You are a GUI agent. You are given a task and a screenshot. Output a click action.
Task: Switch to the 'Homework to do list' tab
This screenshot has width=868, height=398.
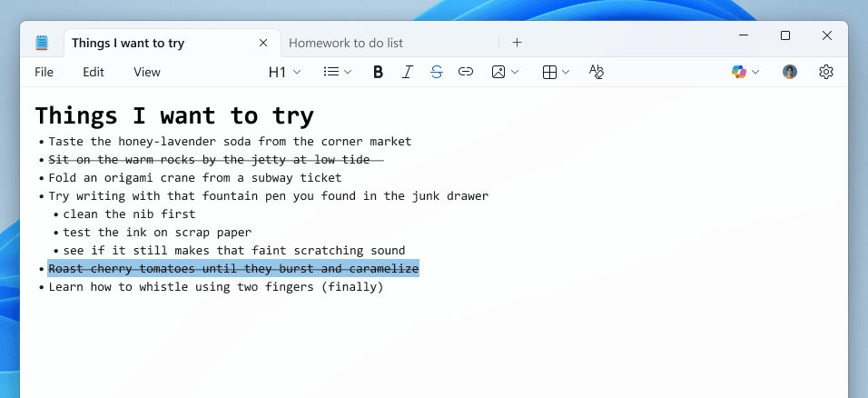[x=346, y=43]
